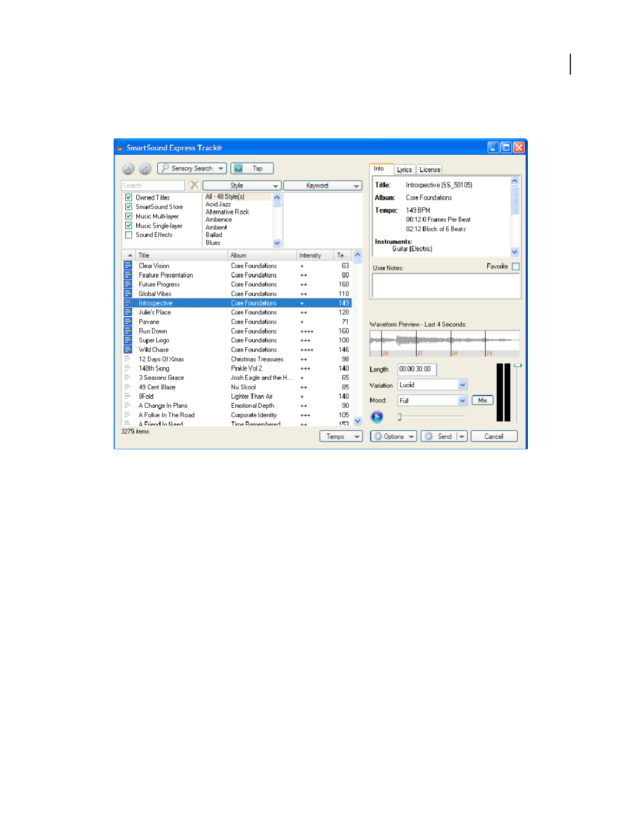Image resolution: width=644 pixels, height=824 pixels.
Task: Click track icon beside A Folkie In The Road
Action: 127,415
